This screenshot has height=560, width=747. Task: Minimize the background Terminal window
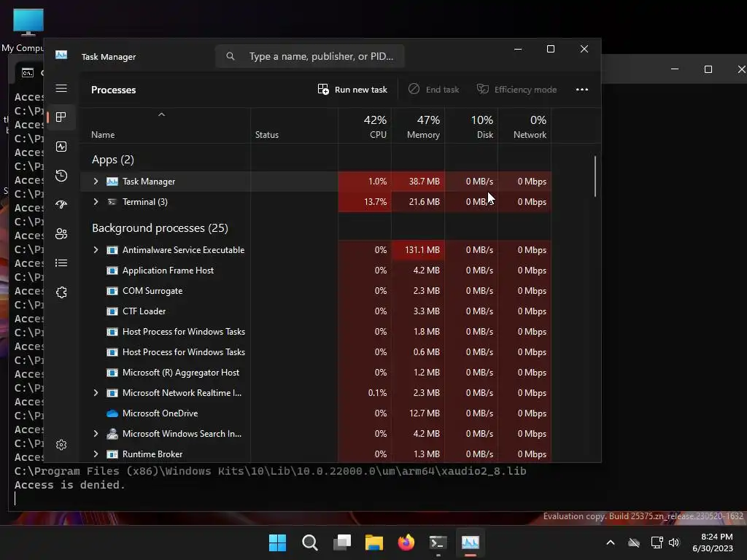point(675,69)
